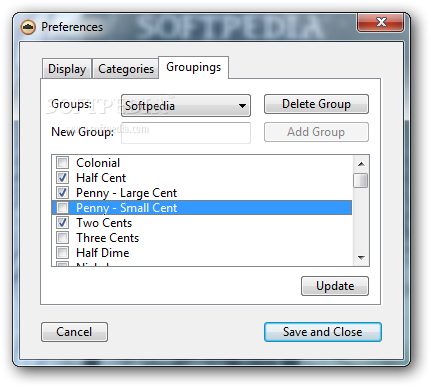
Task: Select the Colonial list row text
Action: pos(98,163)
